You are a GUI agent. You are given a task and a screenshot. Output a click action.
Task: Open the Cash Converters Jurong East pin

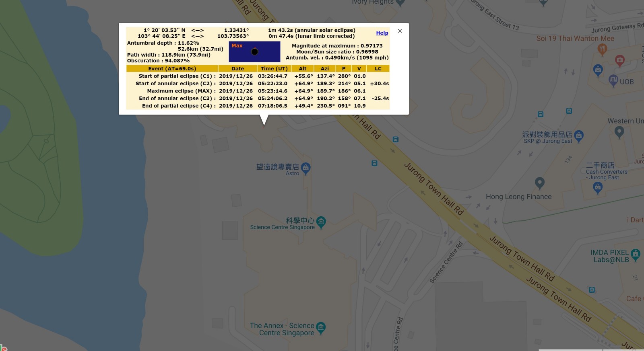[598, 187]
